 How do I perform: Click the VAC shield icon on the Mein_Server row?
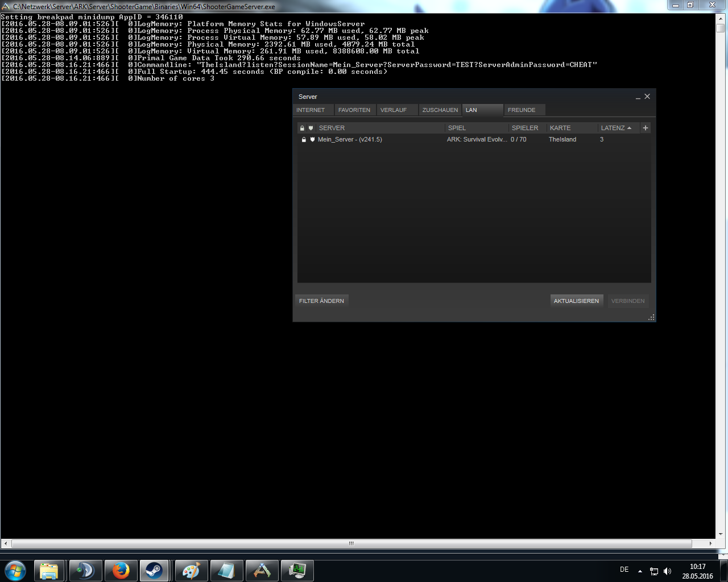coord(312,139)
